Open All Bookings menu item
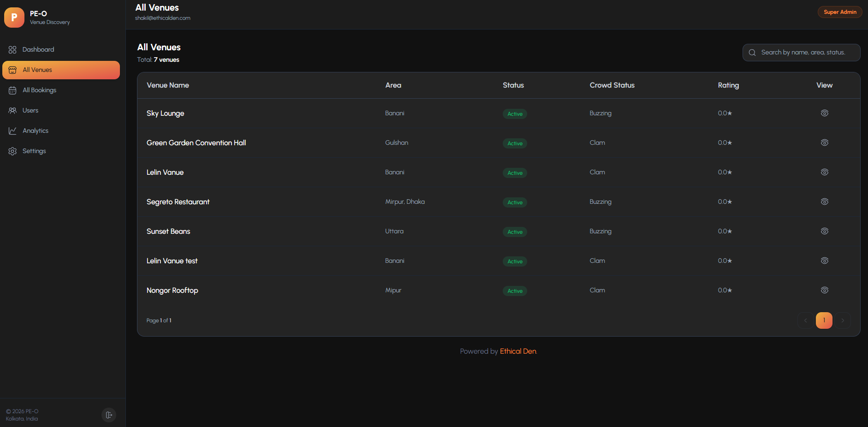Screen dimensions: 868x427 pos(61,90)
